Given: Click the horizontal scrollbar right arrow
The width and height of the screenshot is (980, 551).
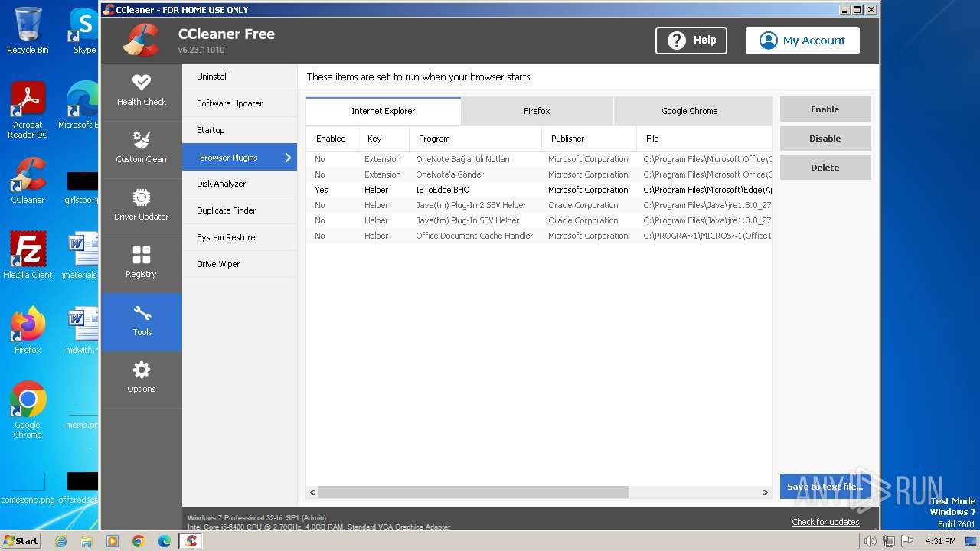Looking at the screenshot, I should [x=765, y=492].
